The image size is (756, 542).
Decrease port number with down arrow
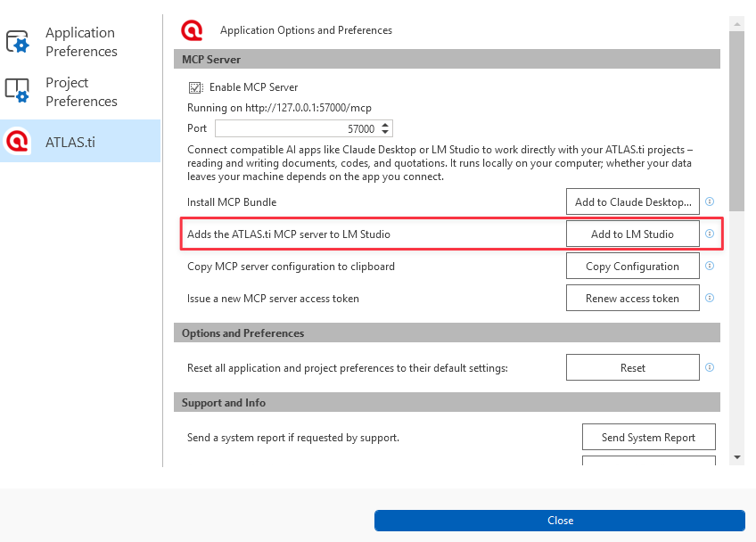coord(385,132)
